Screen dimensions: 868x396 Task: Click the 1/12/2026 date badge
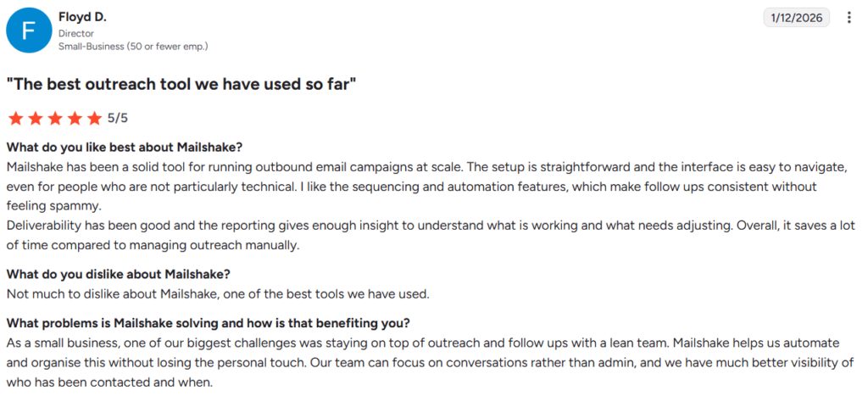[x=797, y=18]
